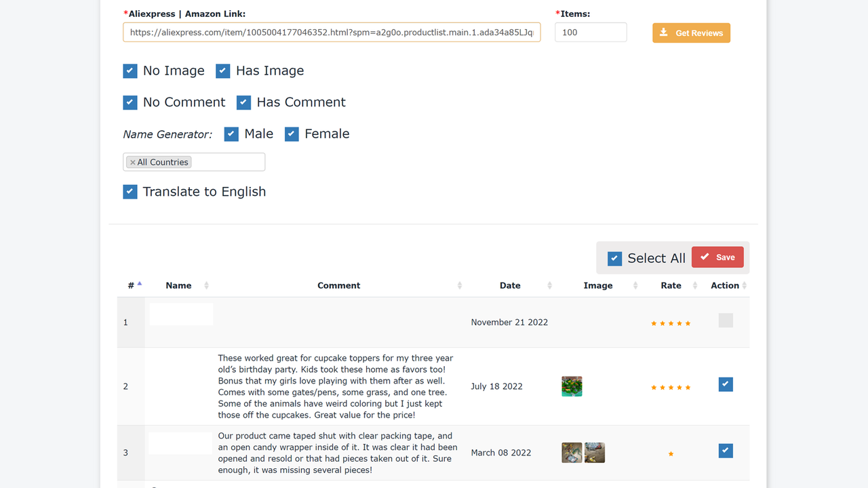Click the Aliexpress link URL field
The image size is (868, 488).
coord(332,32)
